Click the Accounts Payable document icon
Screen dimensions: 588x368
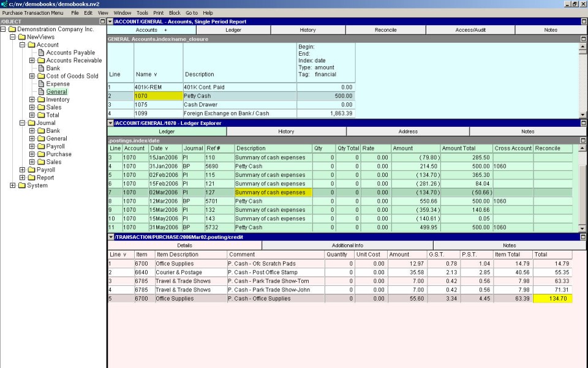tap(41, 53)
